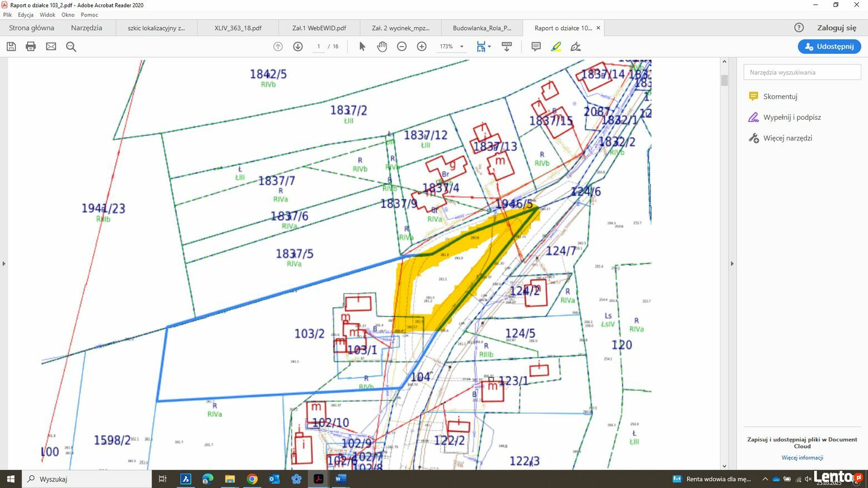Collapse the right tools pane
868x488 pixels.
[731, 263]
